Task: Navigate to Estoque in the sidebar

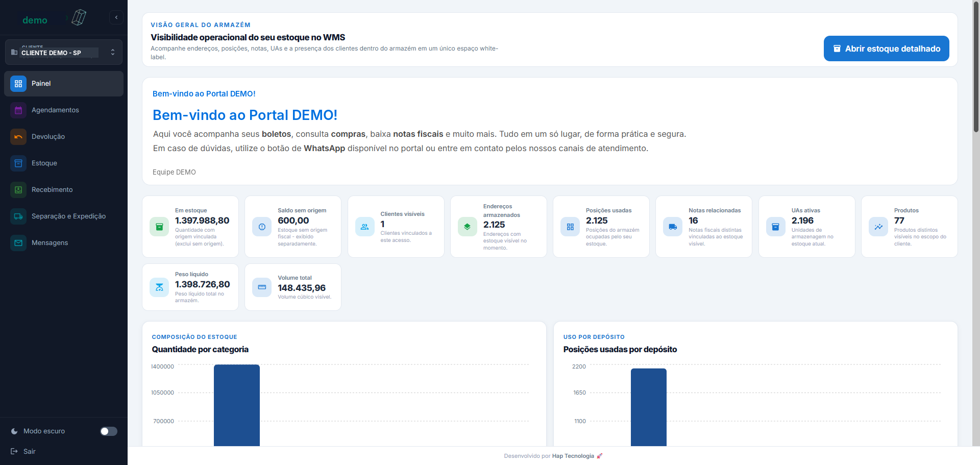Action: (64, 163)
